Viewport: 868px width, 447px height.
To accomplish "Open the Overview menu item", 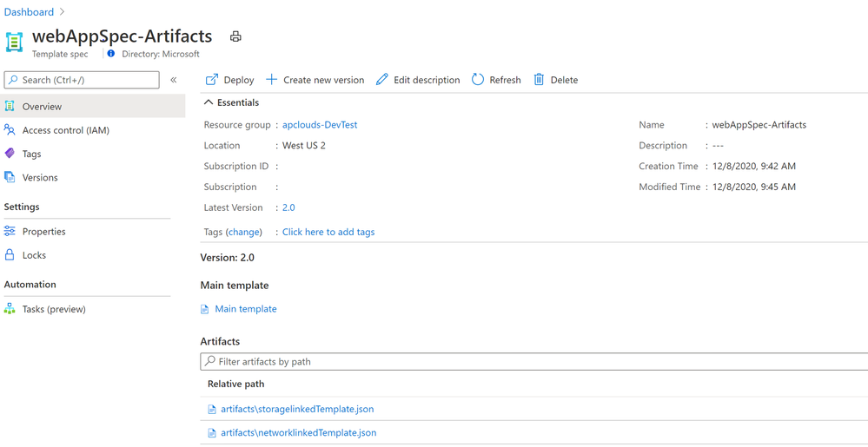I will [x=92, y=106].
